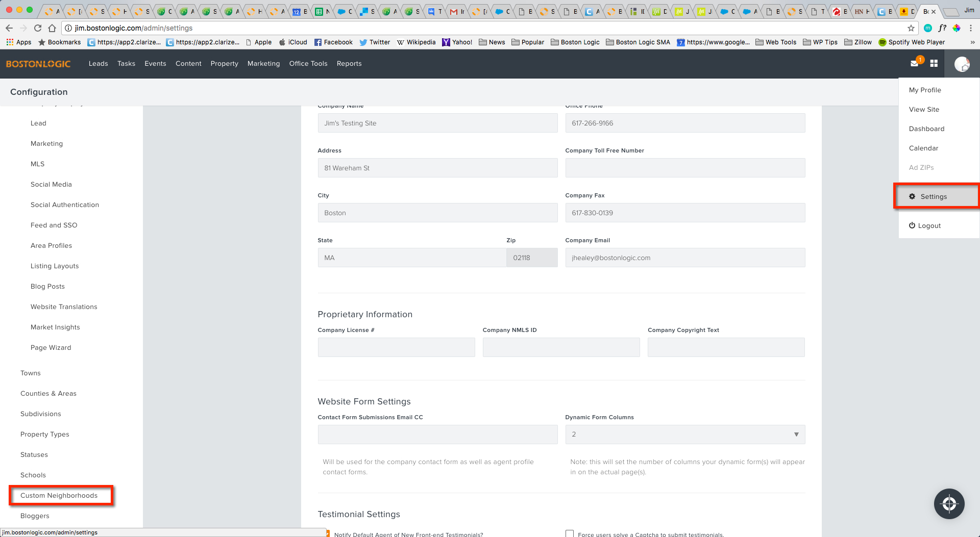Open the Custom Neighborhoods settings page
This screenshot has width=980, height=537.
coord(59,495)
